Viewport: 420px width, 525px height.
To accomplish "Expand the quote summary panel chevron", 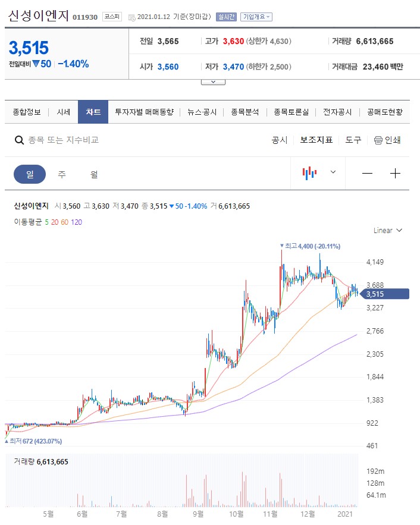I will 209,82.
